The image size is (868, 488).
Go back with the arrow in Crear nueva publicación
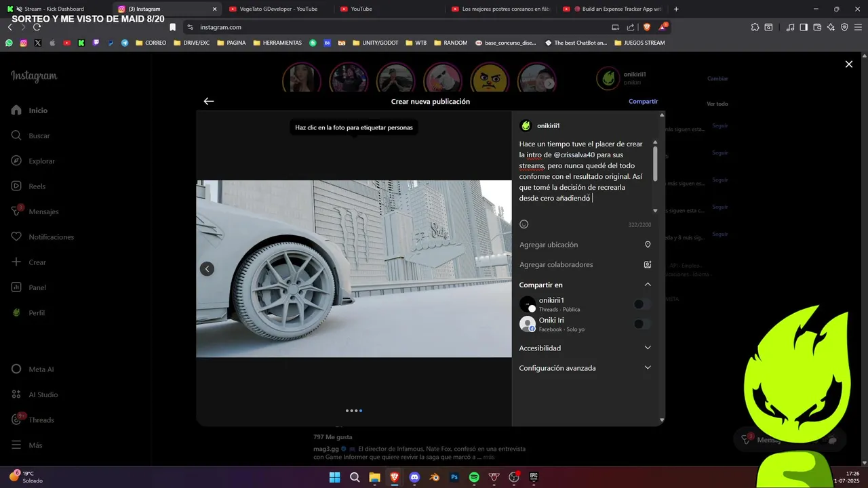click(209, 101)
